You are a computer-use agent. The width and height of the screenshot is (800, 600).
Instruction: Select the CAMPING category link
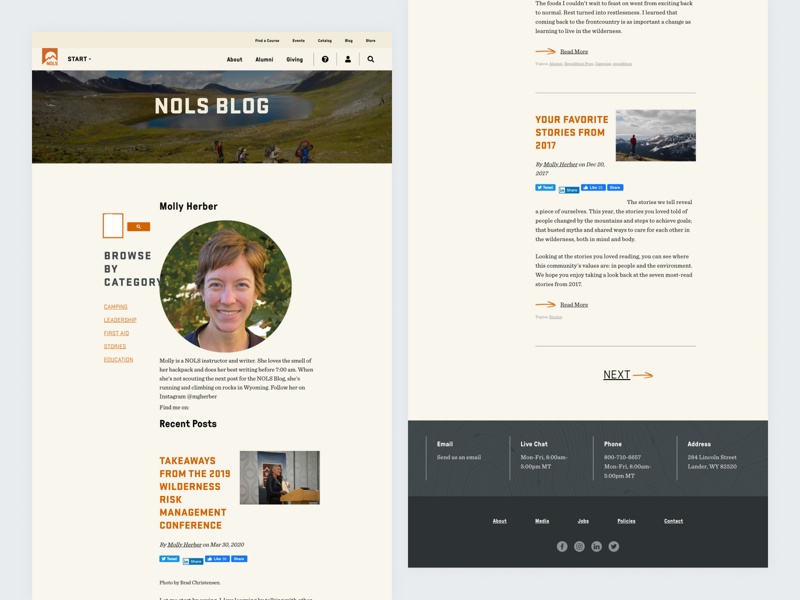coord(114,306)
